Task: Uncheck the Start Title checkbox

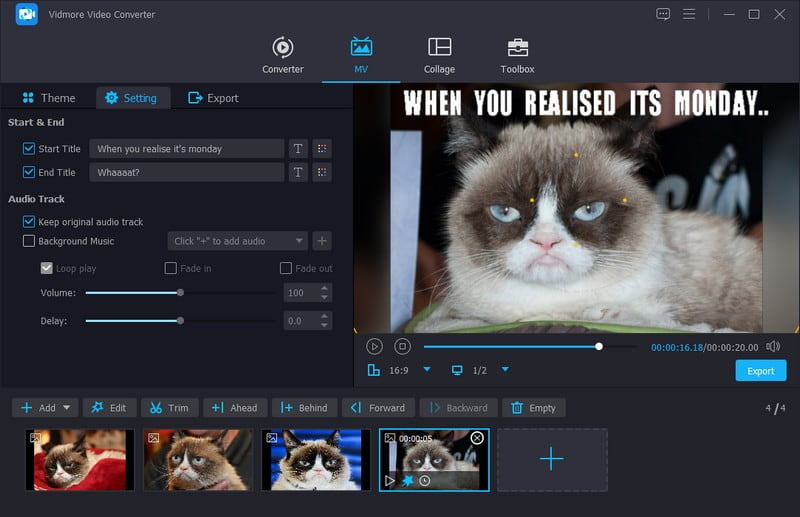Action: coord(29,149)
